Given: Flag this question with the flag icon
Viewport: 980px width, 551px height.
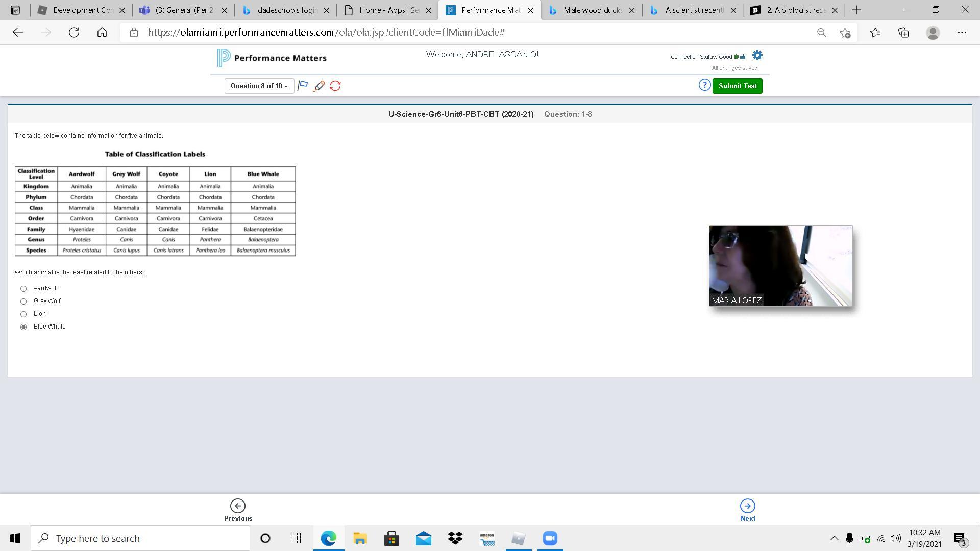Looking at the screenshot, I should click(303, 86).
